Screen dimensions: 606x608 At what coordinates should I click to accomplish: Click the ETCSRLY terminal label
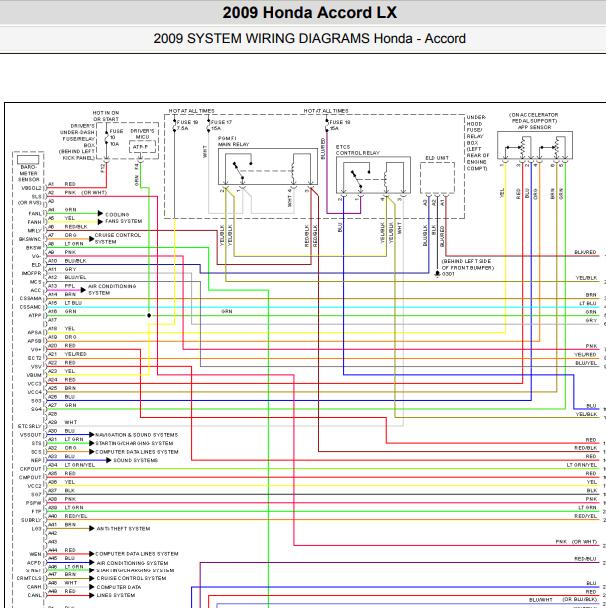pyautogui.click(x=30, y=426)
